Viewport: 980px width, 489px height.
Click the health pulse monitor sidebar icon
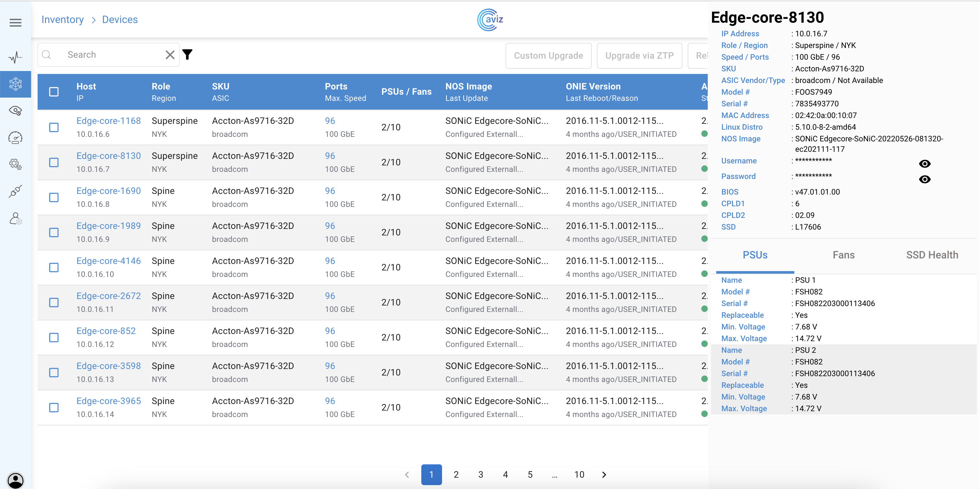click(15, 57)
